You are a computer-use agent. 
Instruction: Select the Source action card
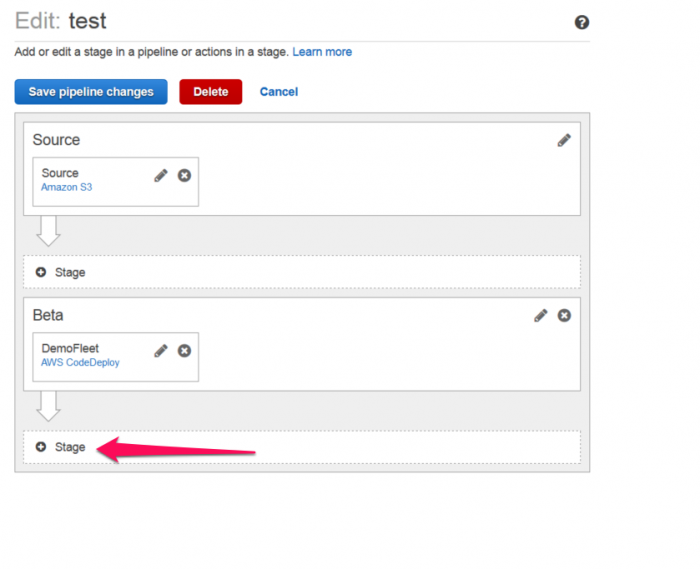116,182
